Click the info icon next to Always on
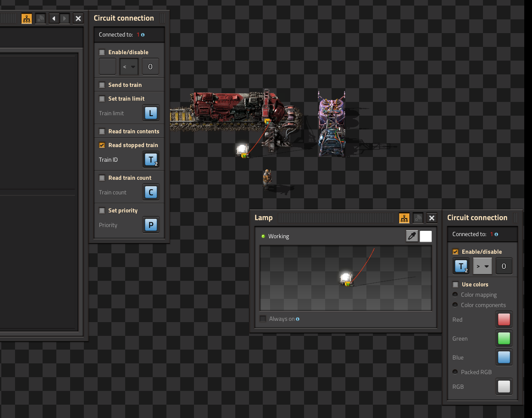Screen dimensions: 532x418 pyautogui.click(x=298, y=319)
